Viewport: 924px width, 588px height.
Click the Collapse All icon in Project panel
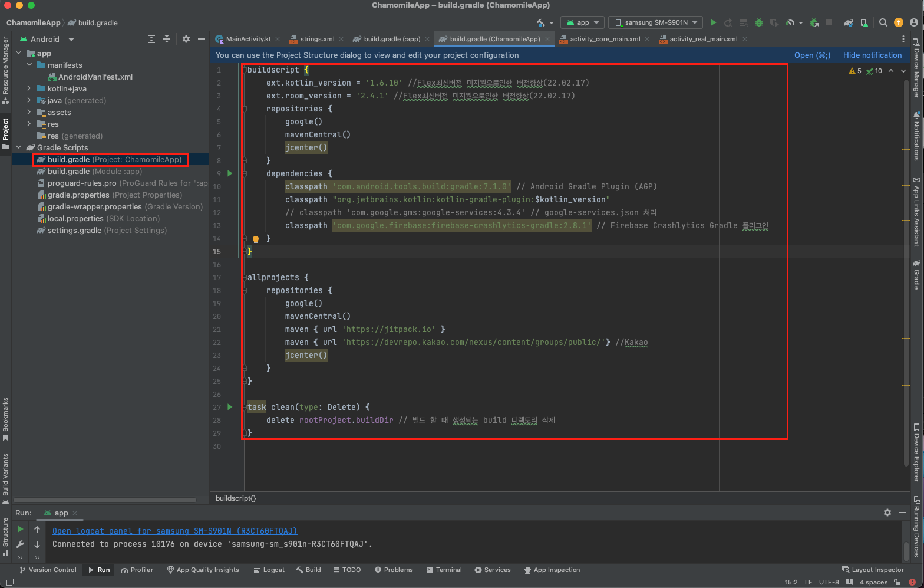[167, 39]
